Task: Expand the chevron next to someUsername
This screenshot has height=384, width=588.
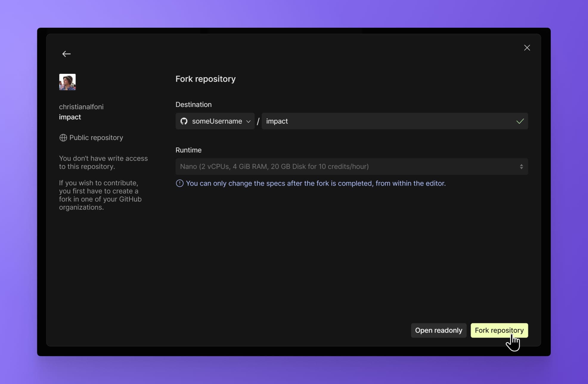Action: [248, 121]
